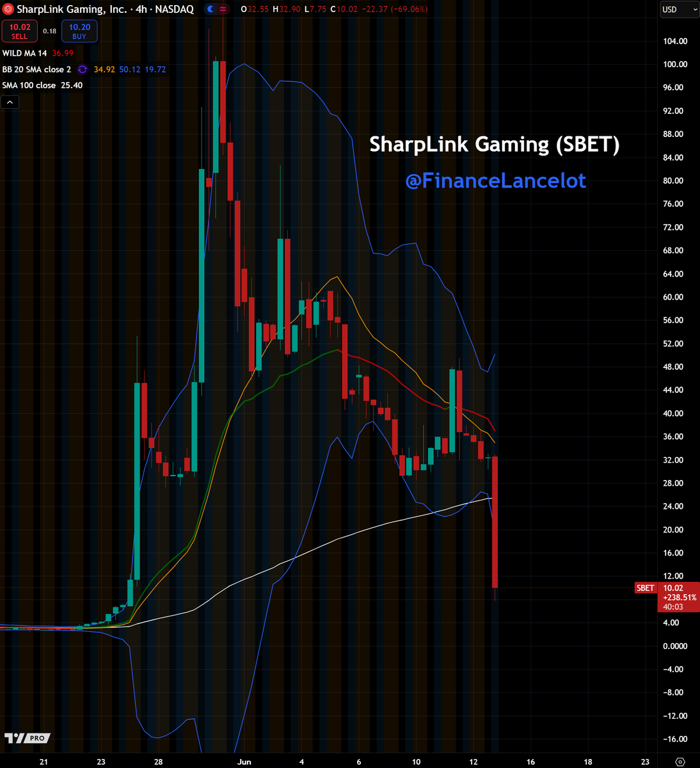700x768 pixels.
Task: Click the 0.18 spread value
Action: [49, 31]
